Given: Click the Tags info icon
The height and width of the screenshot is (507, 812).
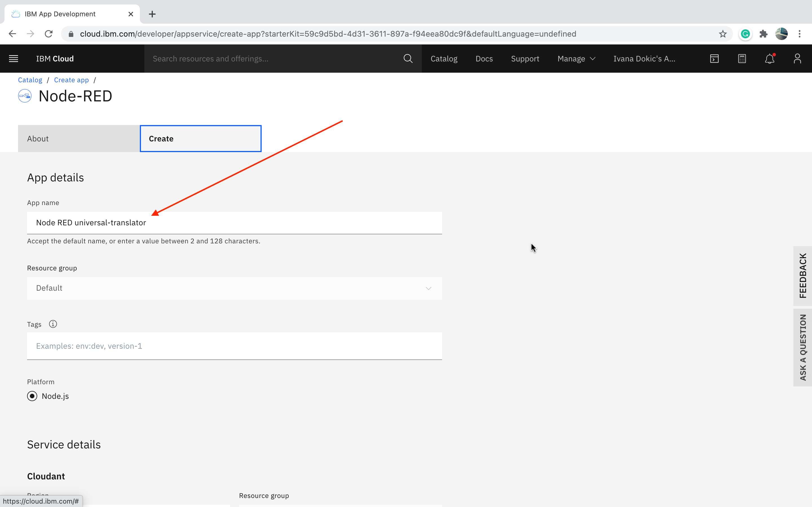Looking at the screenshot, I should click(53, 324).
